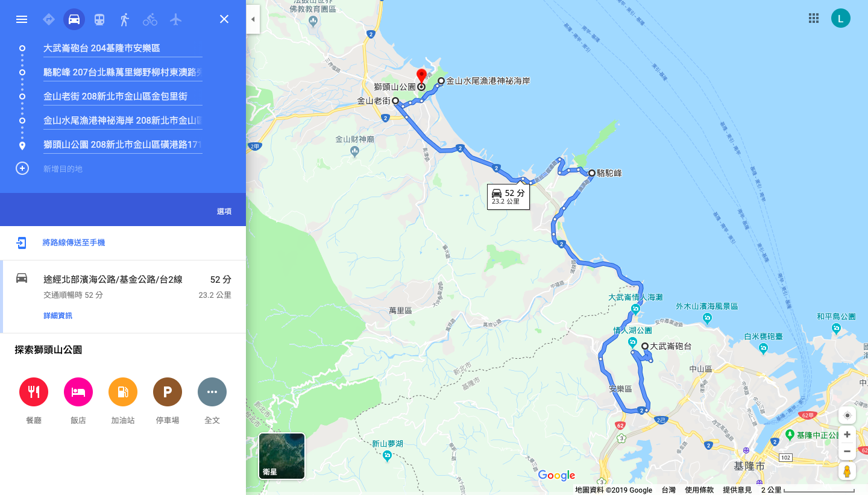Click the restaurants (餐廳) explore icon

34,392
